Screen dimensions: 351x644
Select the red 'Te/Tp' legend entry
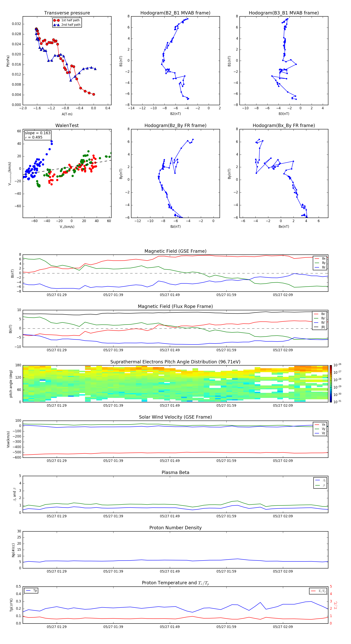tap(318, 591)
